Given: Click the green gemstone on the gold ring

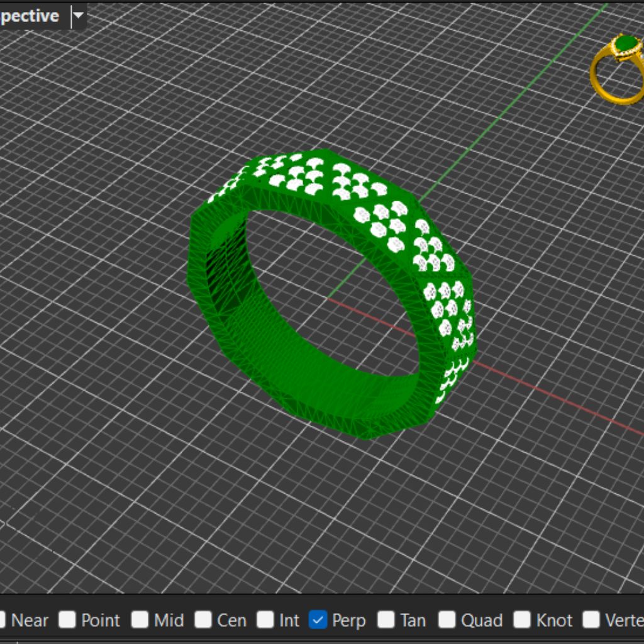Looking at the screenshot, I should [x=626, y=45].
